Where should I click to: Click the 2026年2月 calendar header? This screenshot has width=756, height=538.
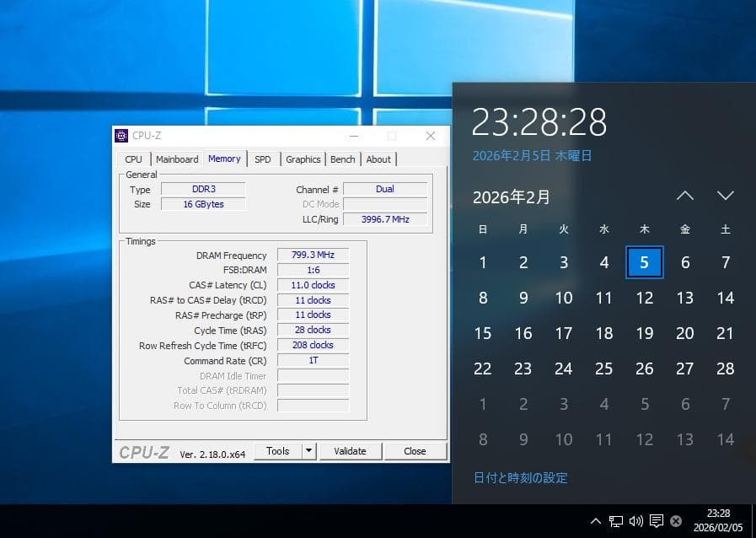[x=512, y=197]
